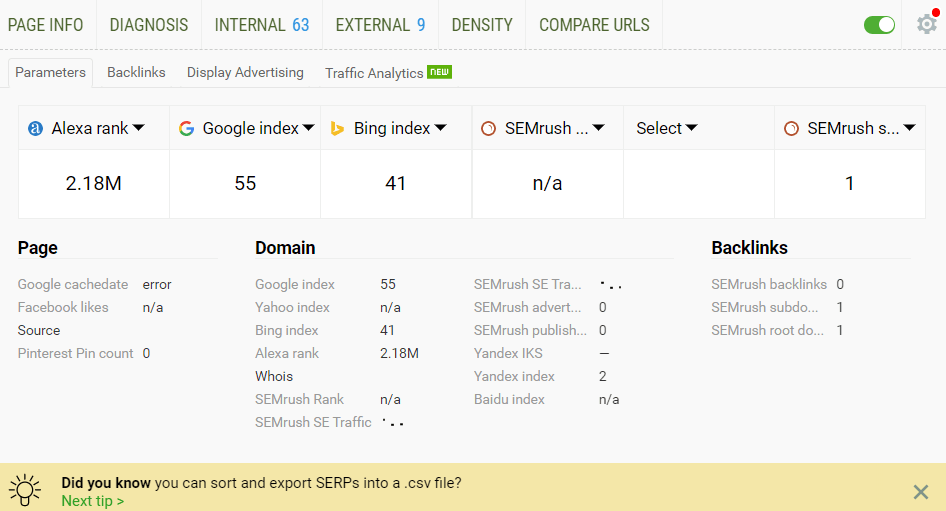Open the Display Advertising sub-tab
946x511 pixels.
pyautogui.click(x=245, y=72)
